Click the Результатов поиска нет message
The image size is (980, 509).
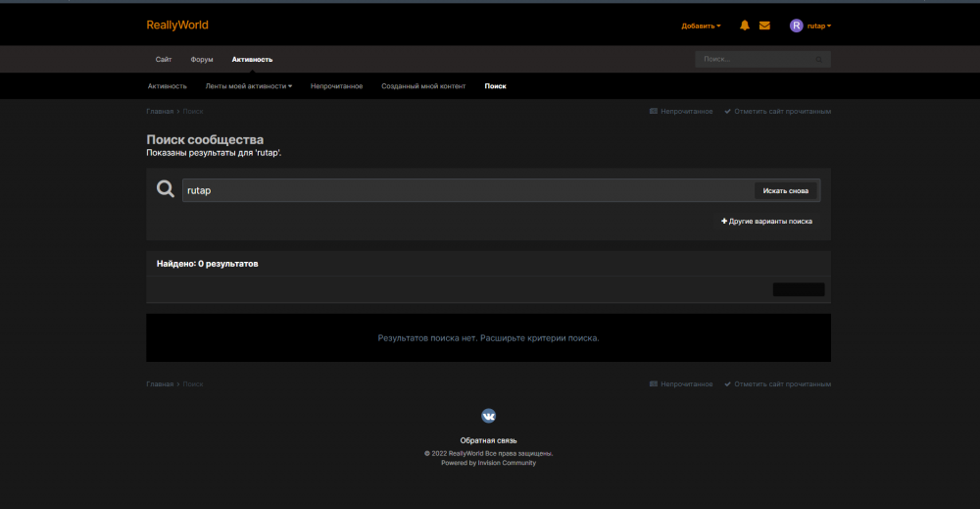tap(488, 337)
